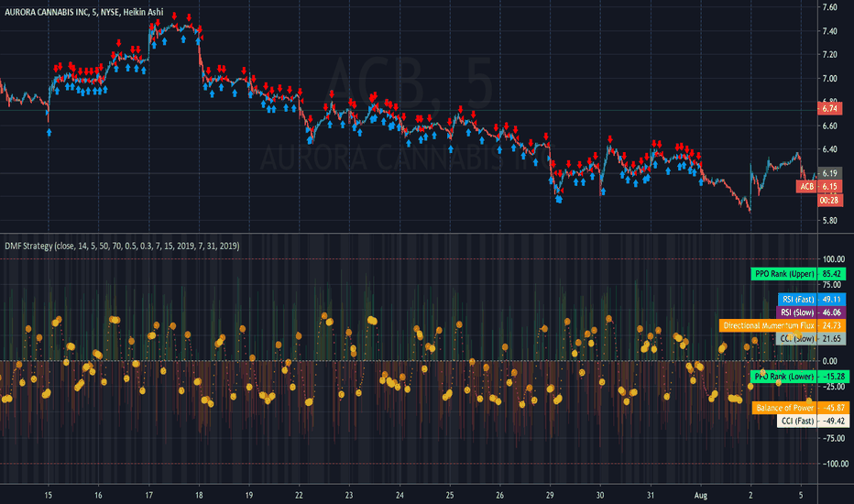The height and width of the screenshot is (504, 854).
Task: Click the 7.40 price axis value
Action: [x=829, y=31]
